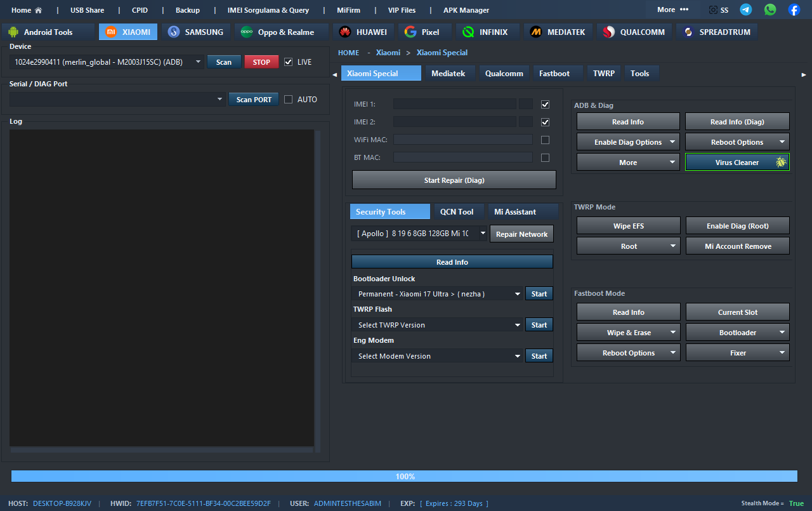Open the Telegram icon link
812x511 pixels.
click(746, 10)
